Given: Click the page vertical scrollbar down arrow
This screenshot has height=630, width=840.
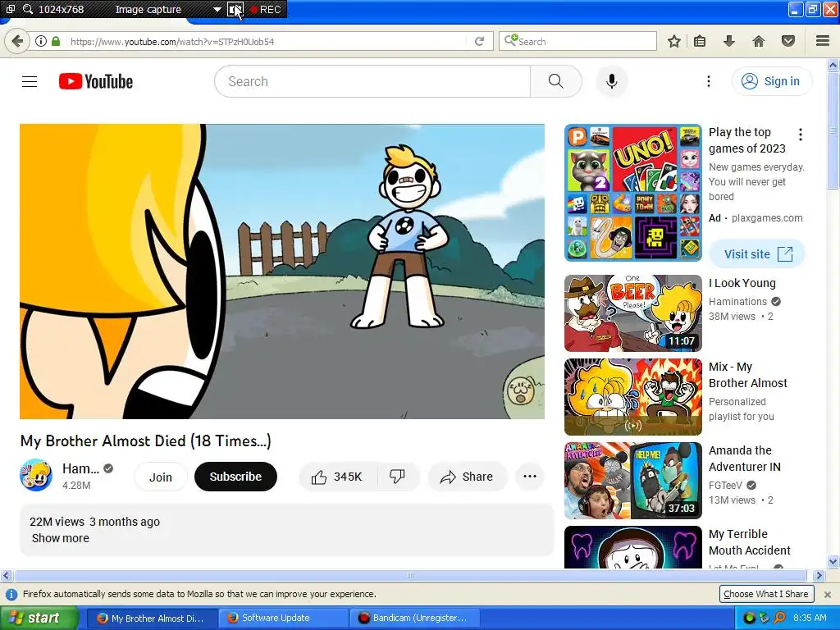Looking at the screenshot, I should click(x=833, y=561).
